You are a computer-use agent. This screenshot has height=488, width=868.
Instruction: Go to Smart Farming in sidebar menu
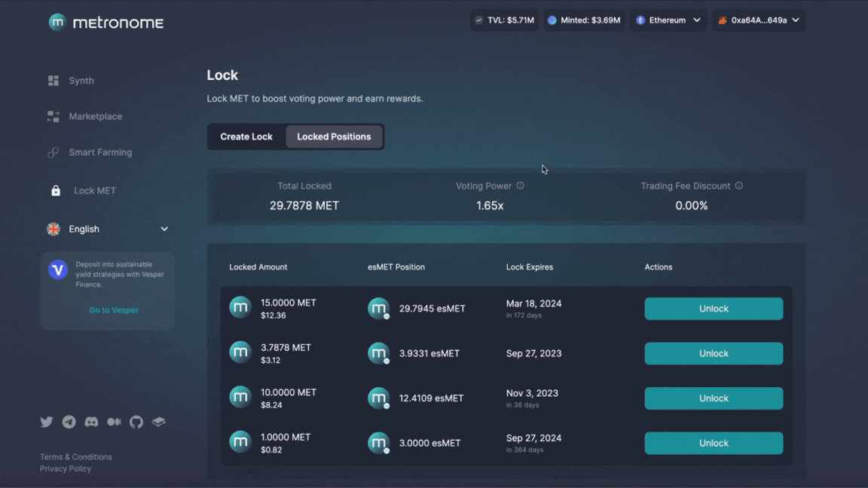[100, 152]
